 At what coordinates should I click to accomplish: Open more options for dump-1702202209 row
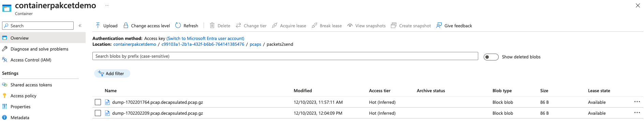coord(637,113)
